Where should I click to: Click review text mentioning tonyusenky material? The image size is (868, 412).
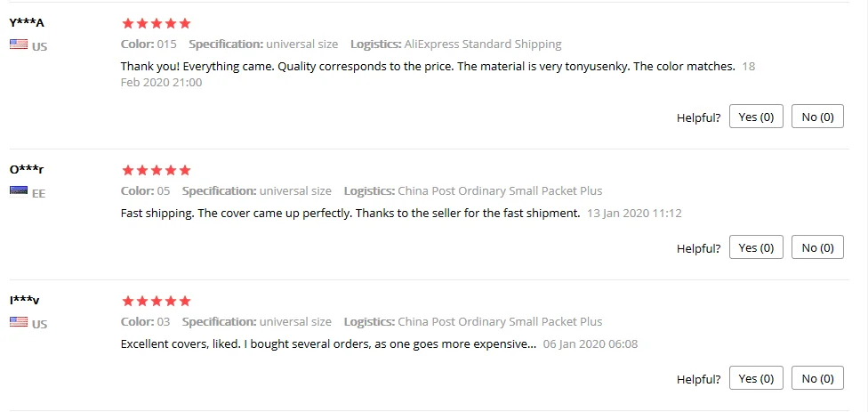(427, 67)
